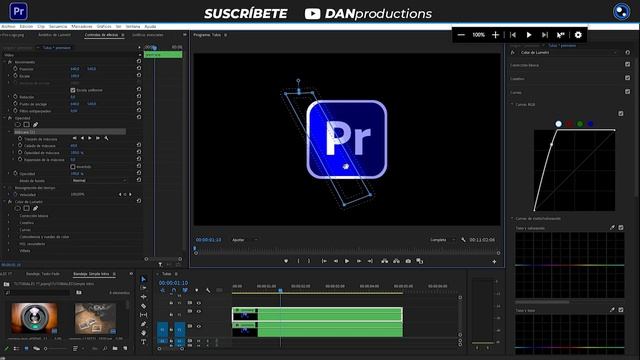Image resolution: width=640 pixels, height=360 pixels.
Task: Select the Ripple Edit tool in the toolbox
Action: tap(143, 297)
